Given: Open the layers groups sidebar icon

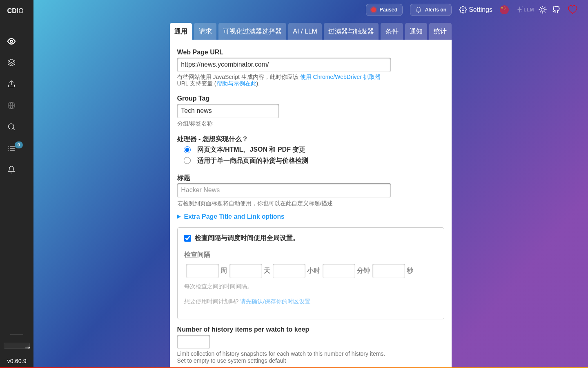Looking at the screenshot, I should click(11, 63).
